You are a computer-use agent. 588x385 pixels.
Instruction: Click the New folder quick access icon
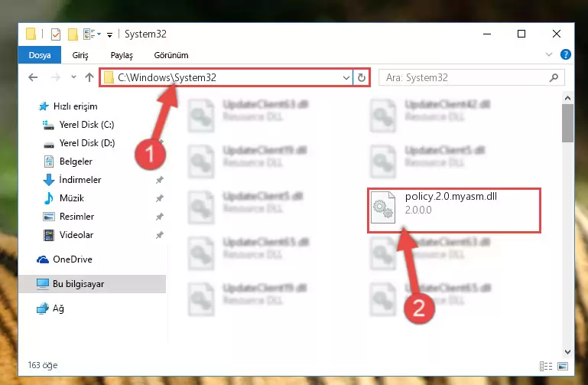point(73,34)
